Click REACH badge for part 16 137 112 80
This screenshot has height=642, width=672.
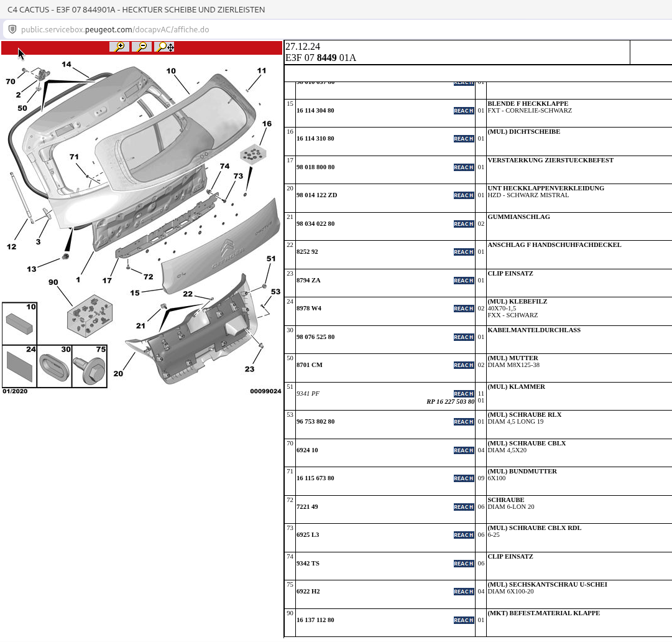coord(464,620)
